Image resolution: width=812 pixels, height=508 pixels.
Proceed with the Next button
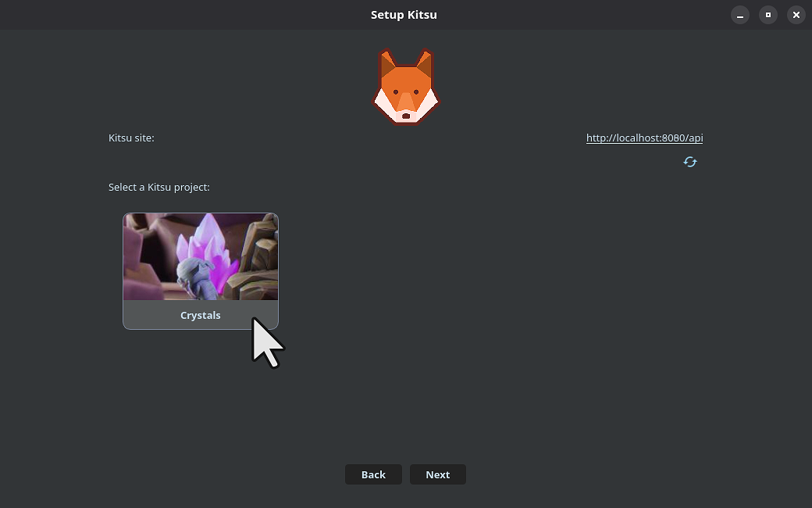[x=437, y=474]
